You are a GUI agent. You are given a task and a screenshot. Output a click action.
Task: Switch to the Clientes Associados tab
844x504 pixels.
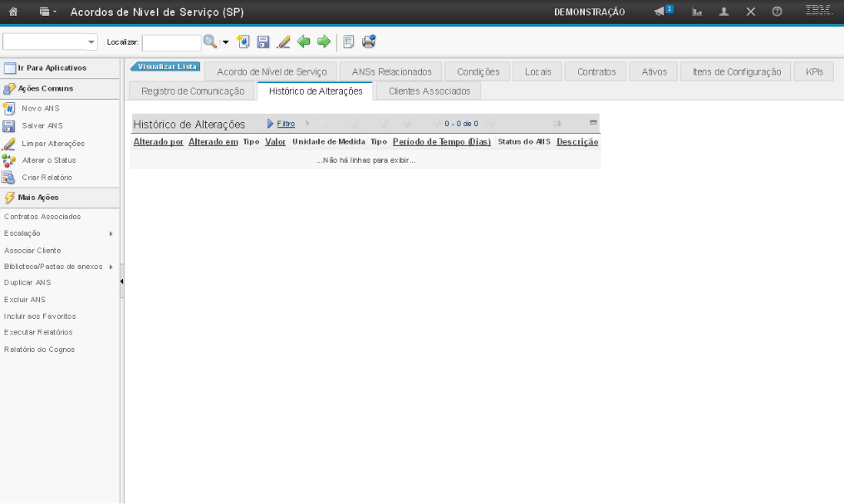429,91
